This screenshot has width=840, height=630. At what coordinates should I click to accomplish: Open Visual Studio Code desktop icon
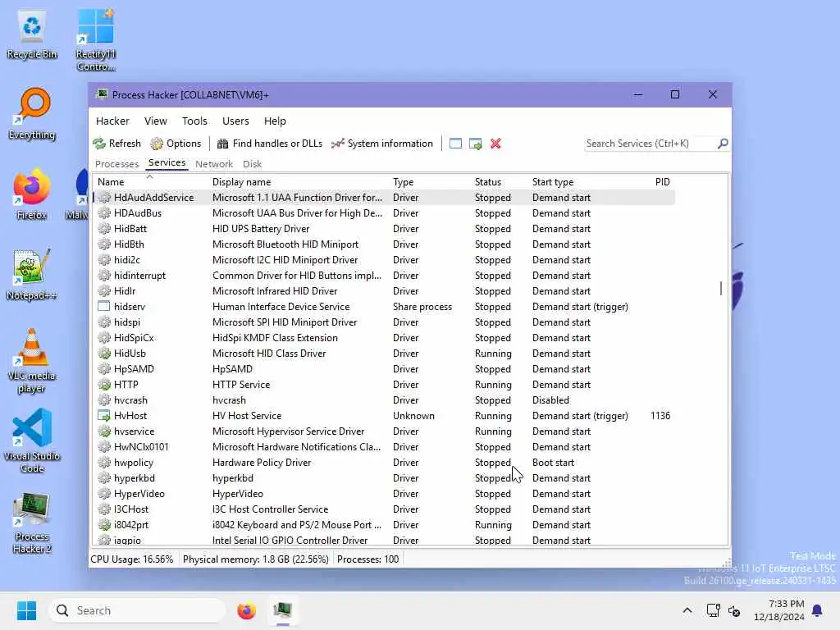click(32, 441)
